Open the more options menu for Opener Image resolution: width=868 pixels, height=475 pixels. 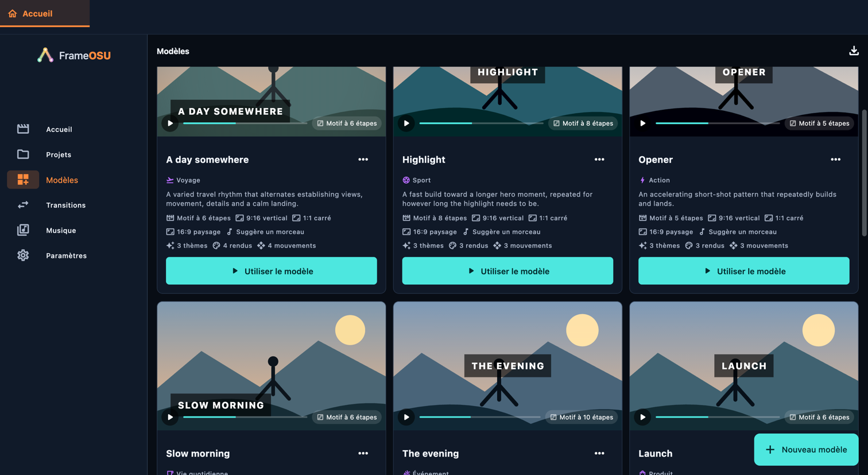(836, 160)
